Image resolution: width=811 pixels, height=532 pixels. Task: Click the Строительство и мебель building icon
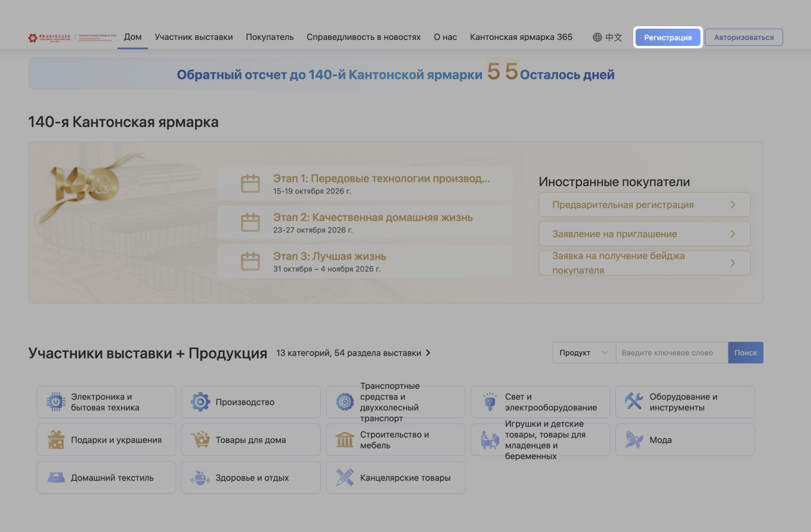(x=345, y=440)
